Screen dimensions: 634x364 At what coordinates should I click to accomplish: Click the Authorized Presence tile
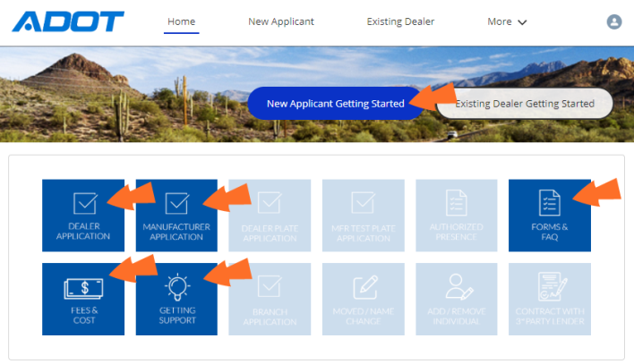(457, 216)
